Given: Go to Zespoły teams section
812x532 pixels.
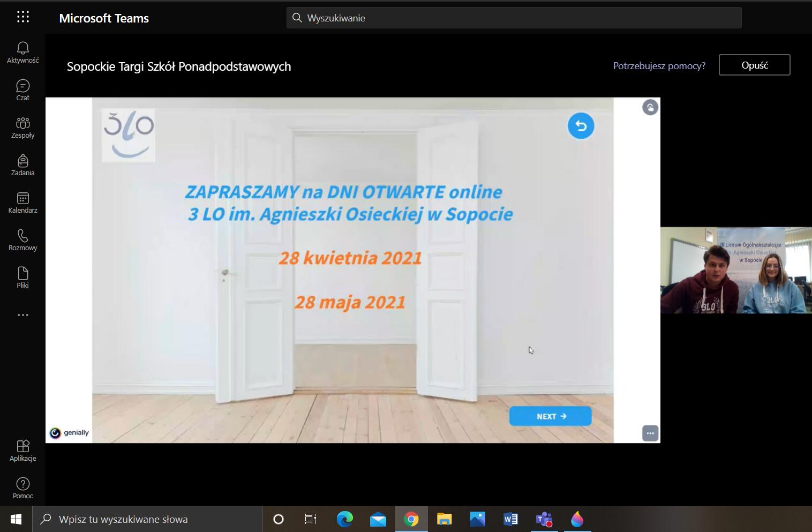Looking at the screenshot, I should pos(22,128).
